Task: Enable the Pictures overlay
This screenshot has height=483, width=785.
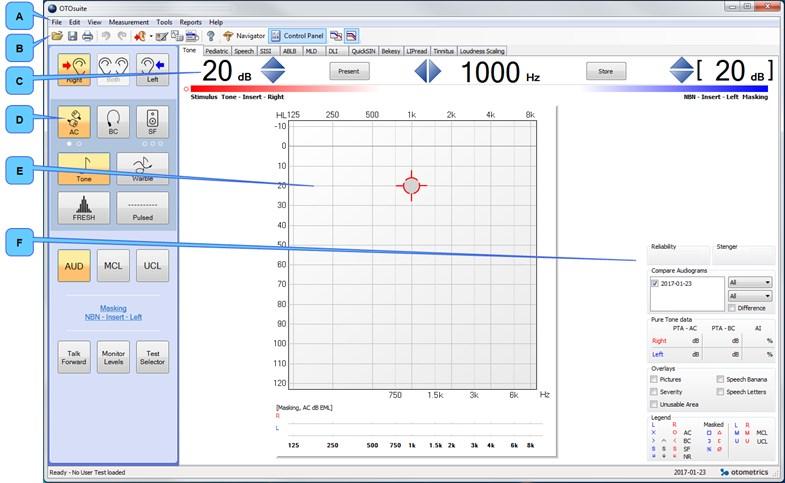Action: (x=654, y=379)
